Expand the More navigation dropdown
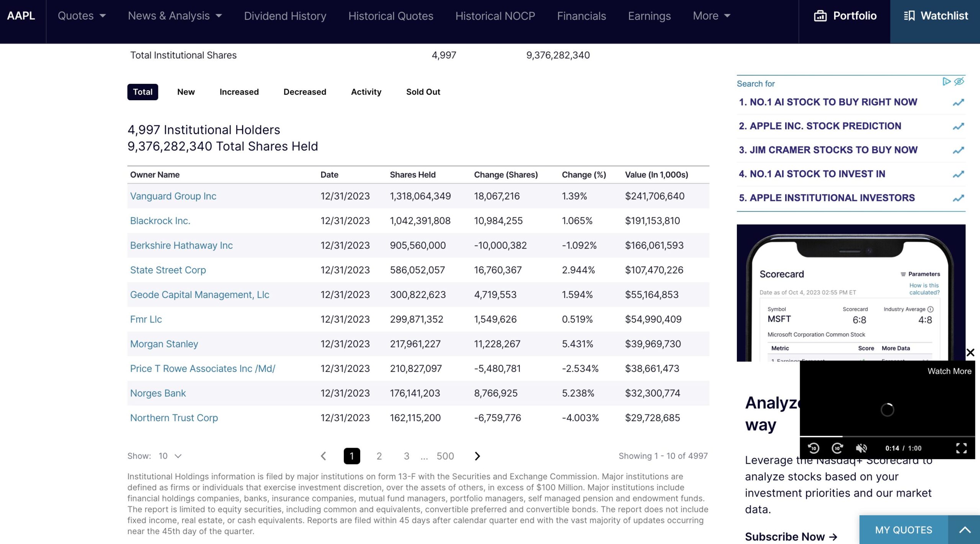 [x=712, y=16]
